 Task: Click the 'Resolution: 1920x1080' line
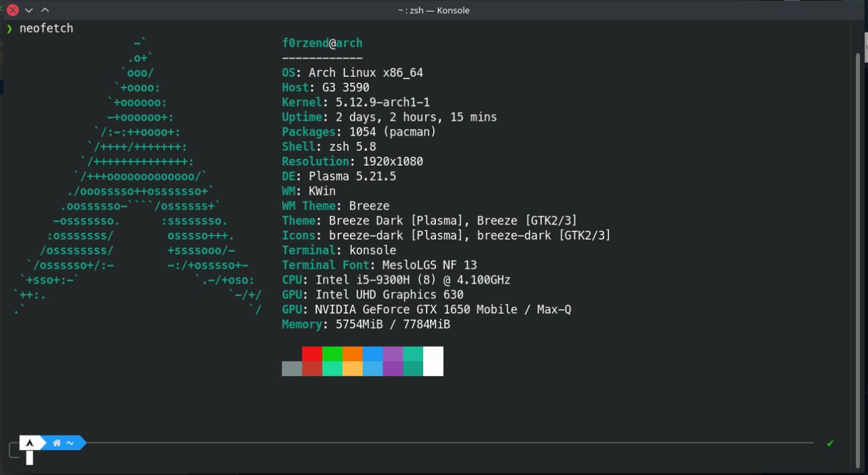click(x=353, y=161)
